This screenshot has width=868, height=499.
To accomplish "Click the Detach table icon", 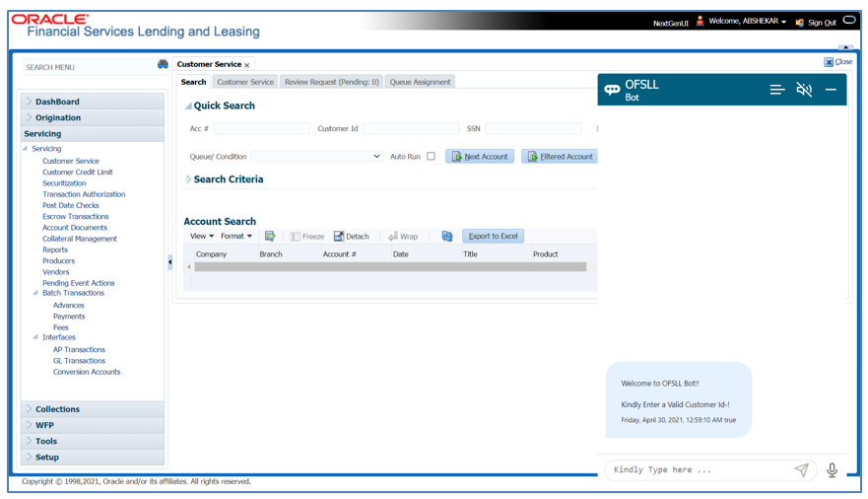I will [x=351, y=237].
